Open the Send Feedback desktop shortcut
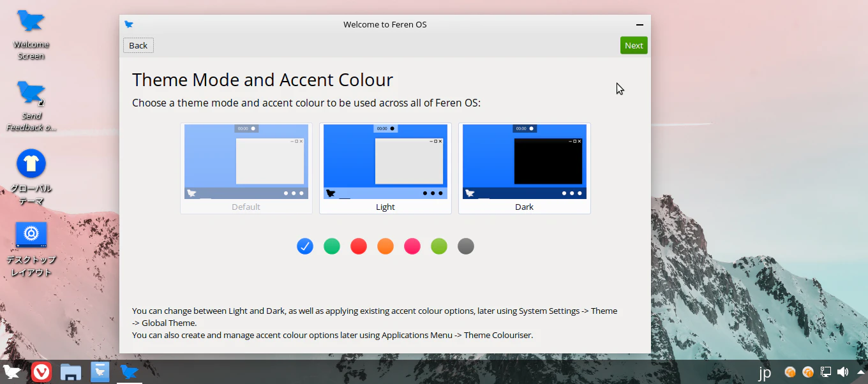The width and height of the screenshot is (868, 384). (x=31, y=106)
